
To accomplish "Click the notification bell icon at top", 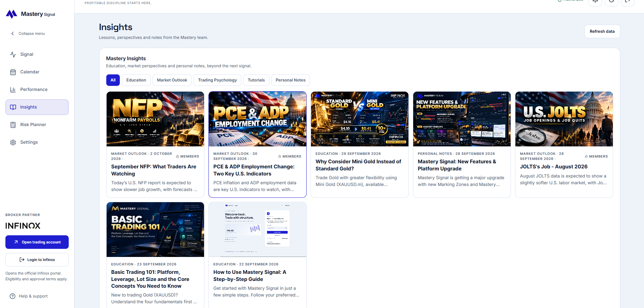I will click(595, 1).
